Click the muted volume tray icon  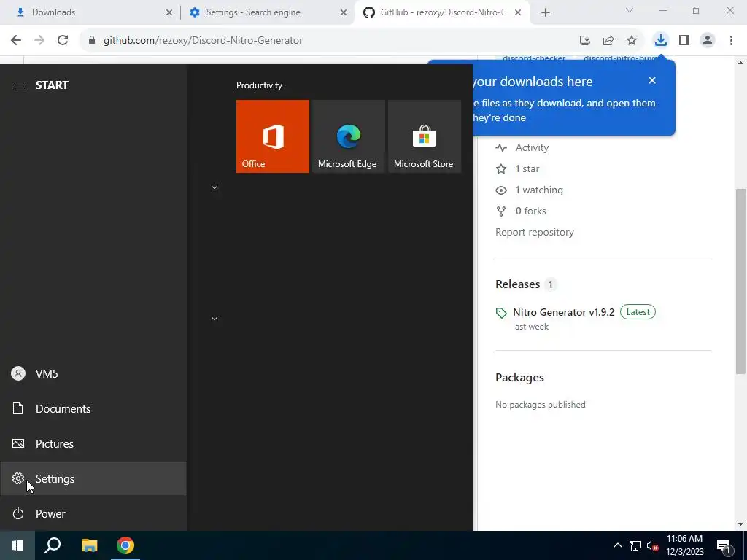pos(652,545)
